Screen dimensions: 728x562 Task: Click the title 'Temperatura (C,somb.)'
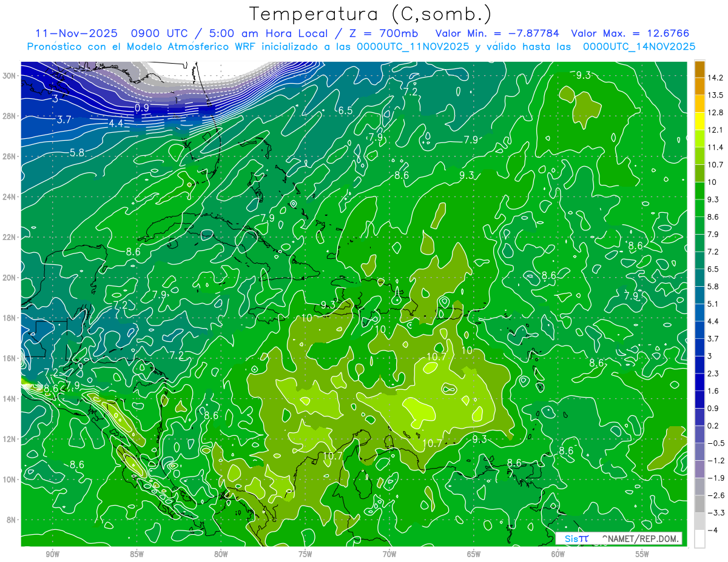click(371, 14)
